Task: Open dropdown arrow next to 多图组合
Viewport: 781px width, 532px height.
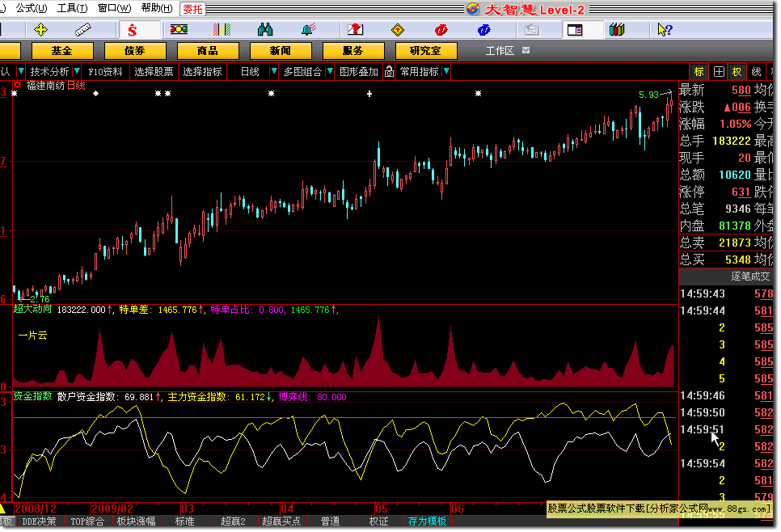Action: (330, 72)
